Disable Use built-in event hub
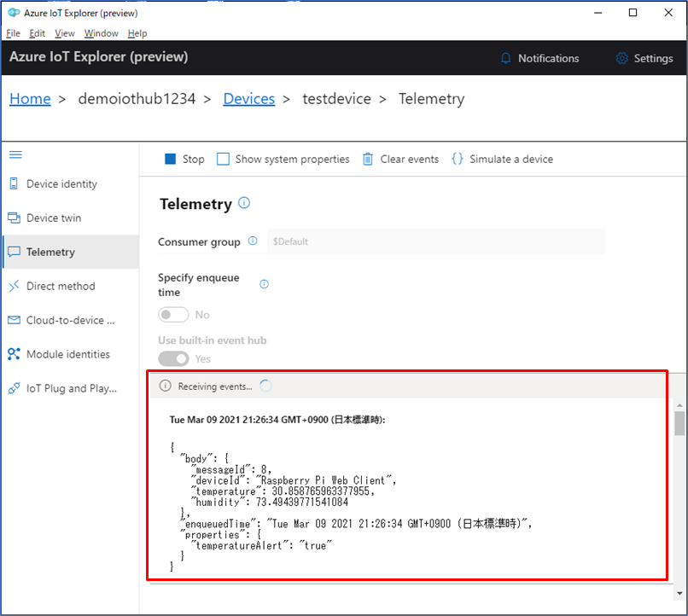Screen dimensions: 688x616 point(173,358)
